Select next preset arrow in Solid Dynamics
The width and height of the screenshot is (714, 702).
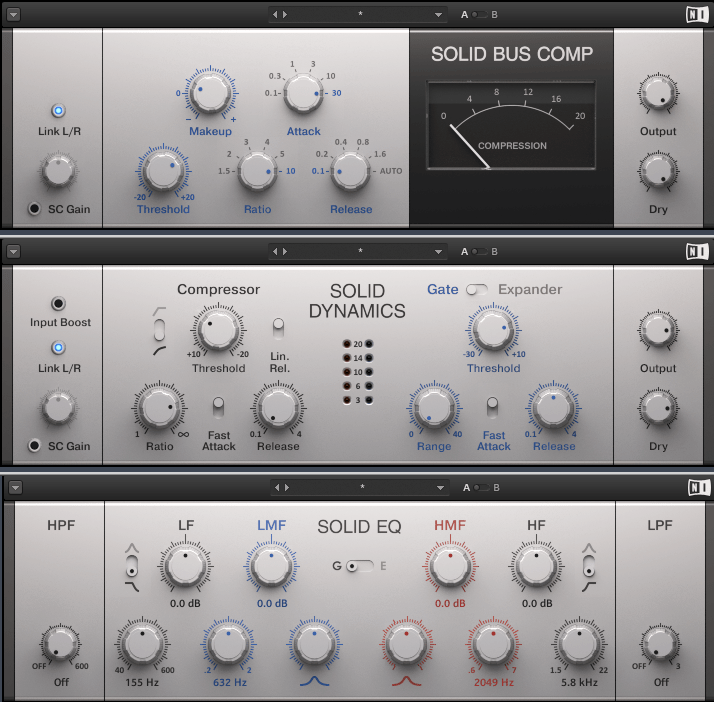pos(285,251)
